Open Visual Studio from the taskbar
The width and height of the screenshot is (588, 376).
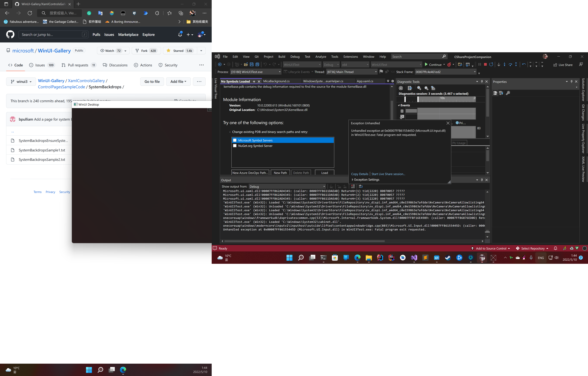[x=414, y=258]
